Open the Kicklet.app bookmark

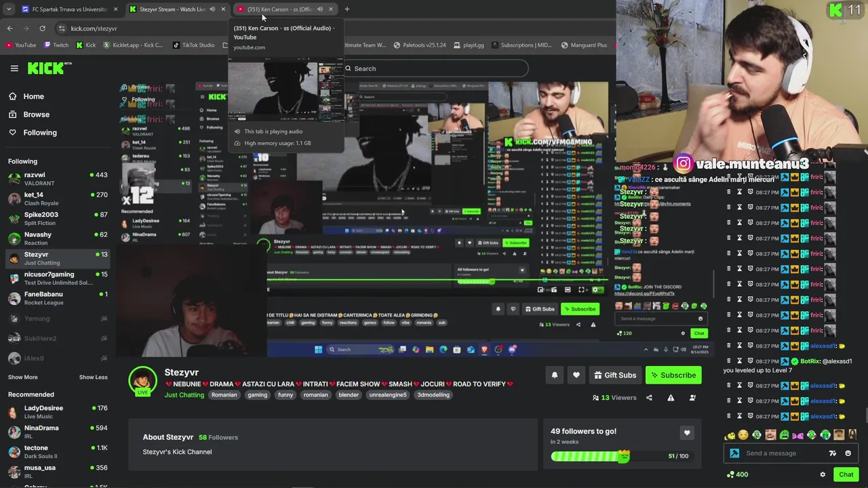(x=133, y=45)
